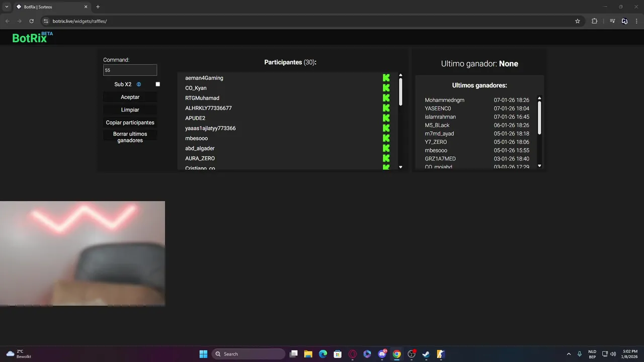The height and width of the screenshot is (362, 644).
Task: Open the weather widget showing 2°C
Action: coord(19,354)
